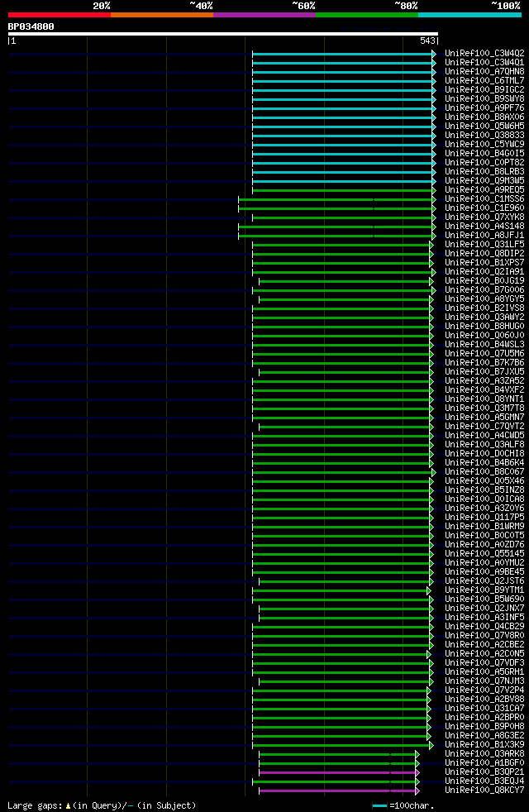Open the UniRef100_B8AX06 entry

pyautogui.click(x=484, y=117)
